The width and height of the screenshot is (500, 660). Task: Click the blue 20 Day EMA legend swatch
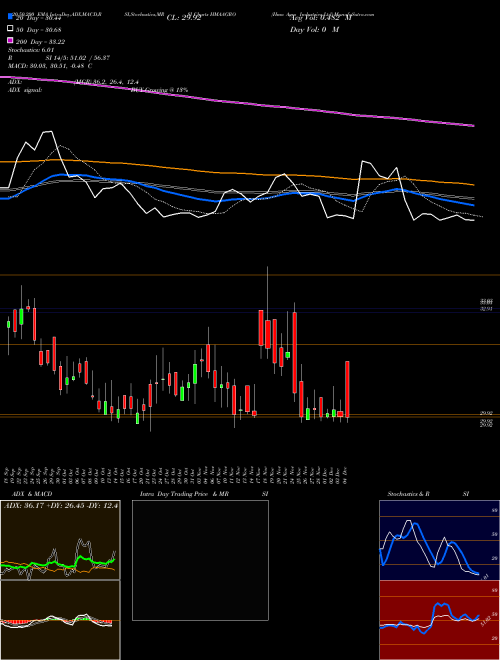(10, 17)
